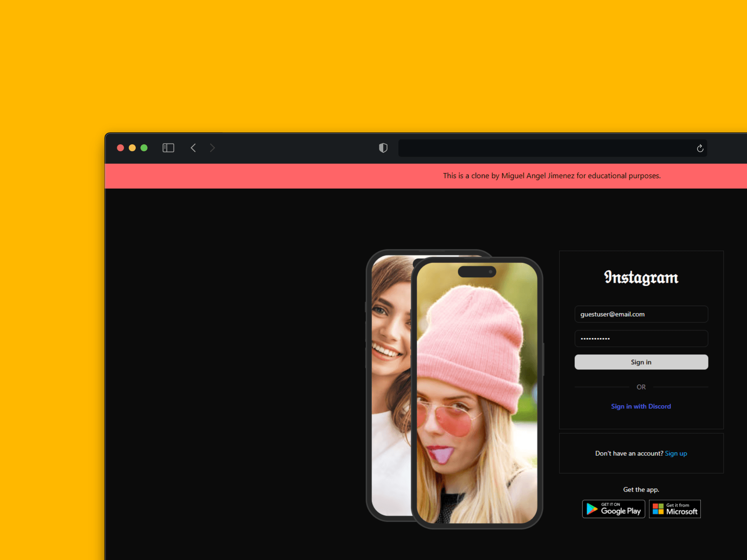Get the app on Google Play
This screenshot has width=747, height=560.
(614, 509)
